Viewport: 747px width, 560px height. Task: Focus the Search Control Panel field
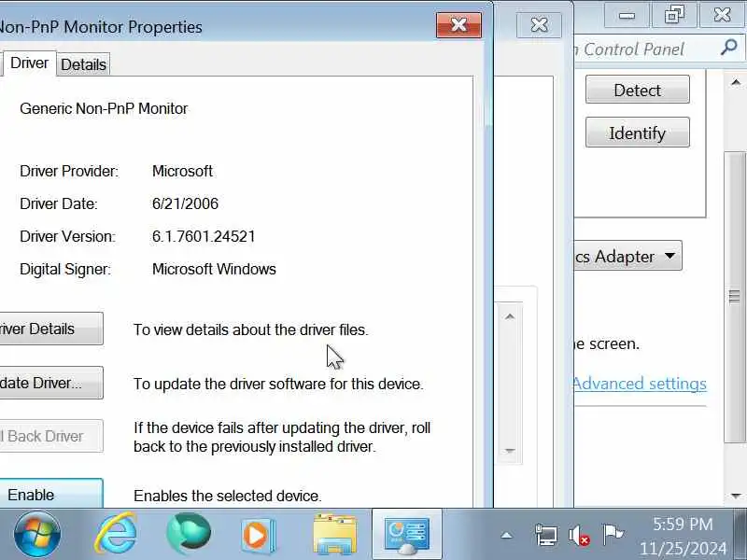tap(648, 49)
